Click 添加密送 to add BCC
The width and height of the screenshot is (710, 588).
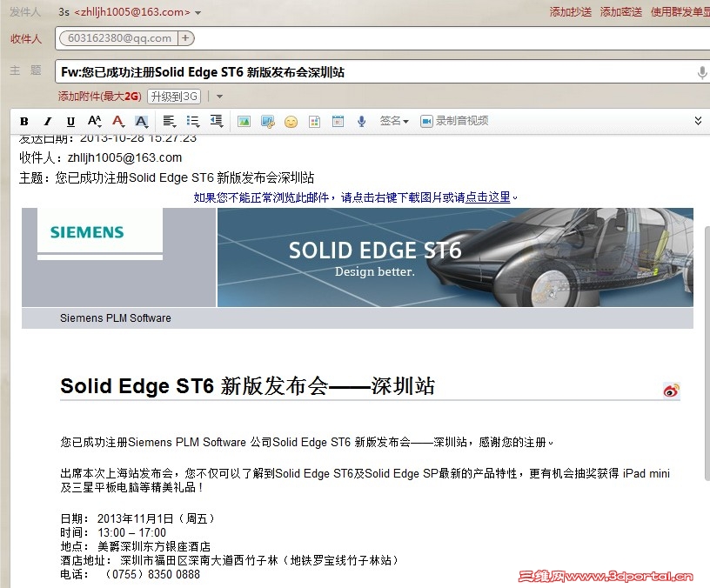[621, 12]
